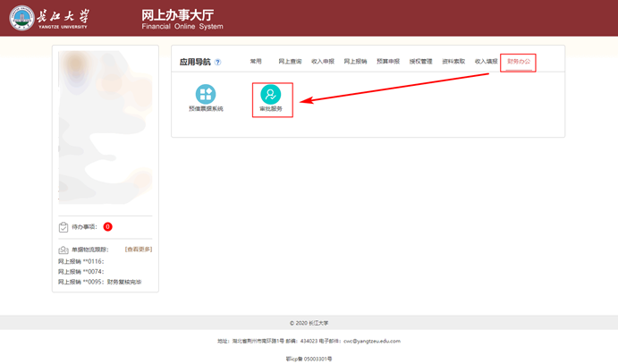Open the 审批服务 approval service icon
The image size is (618, 364).
click(x=270, y=95)
